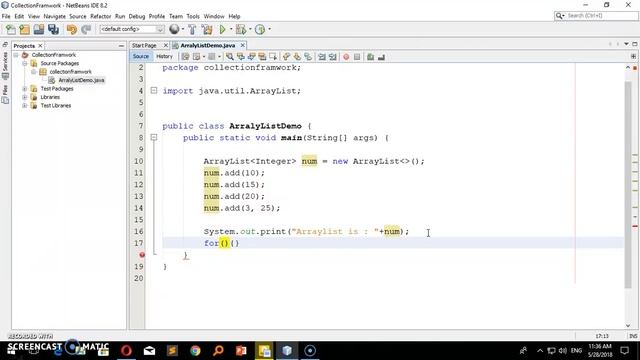Collapse the import code fold on line 4
The height and width of the screenshot is (360, 640).
[154, 91]
